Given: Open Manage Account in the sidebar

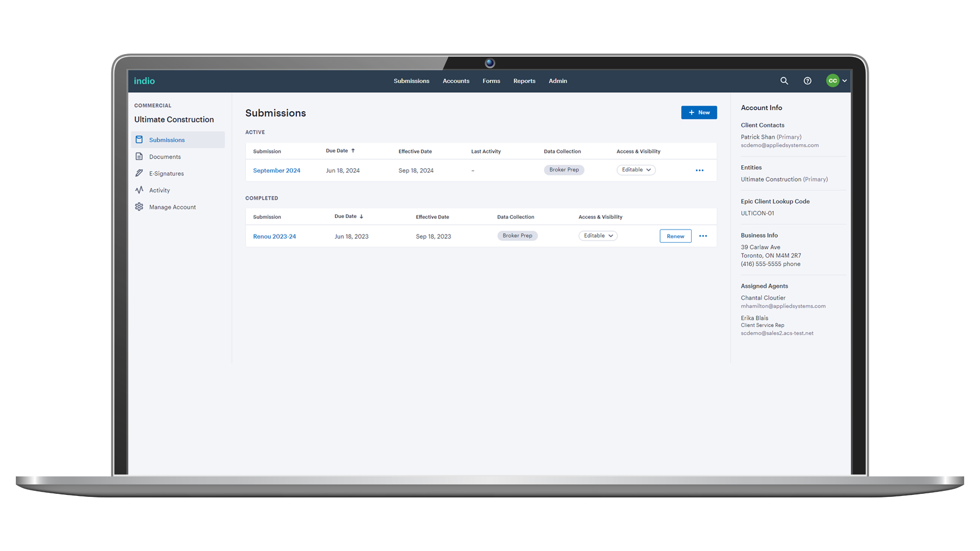Looking at the screenshot, I should point(172,207).
